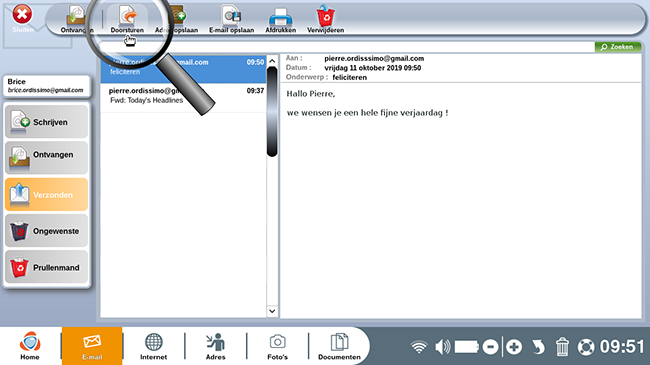Click the date vrijdag 11 oktober 2019 09:50

372,68
